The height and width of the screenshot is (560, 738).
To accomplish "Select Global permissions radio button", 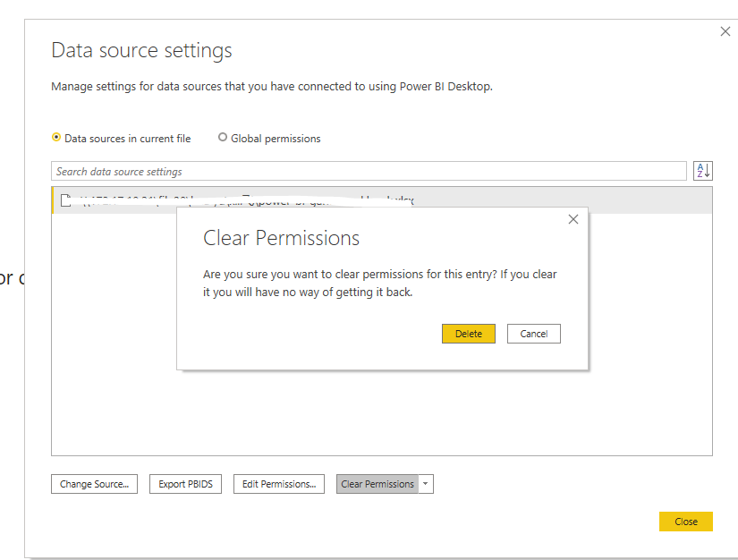I will [x=223, y=138].
